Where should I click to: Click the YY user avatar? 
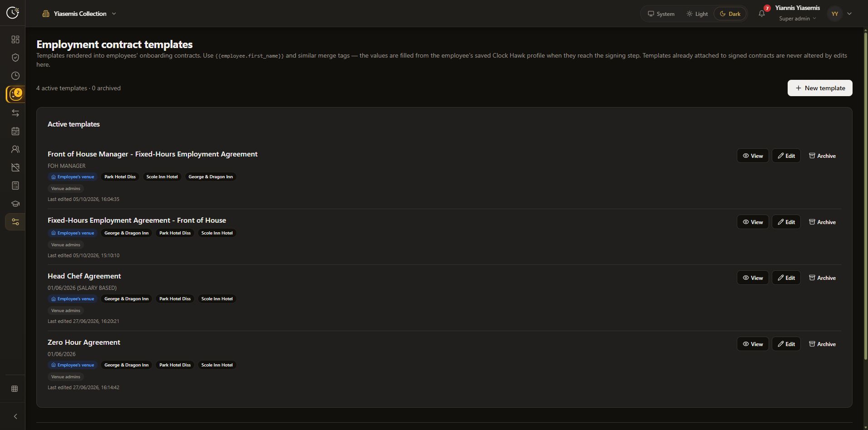(834, 14)
